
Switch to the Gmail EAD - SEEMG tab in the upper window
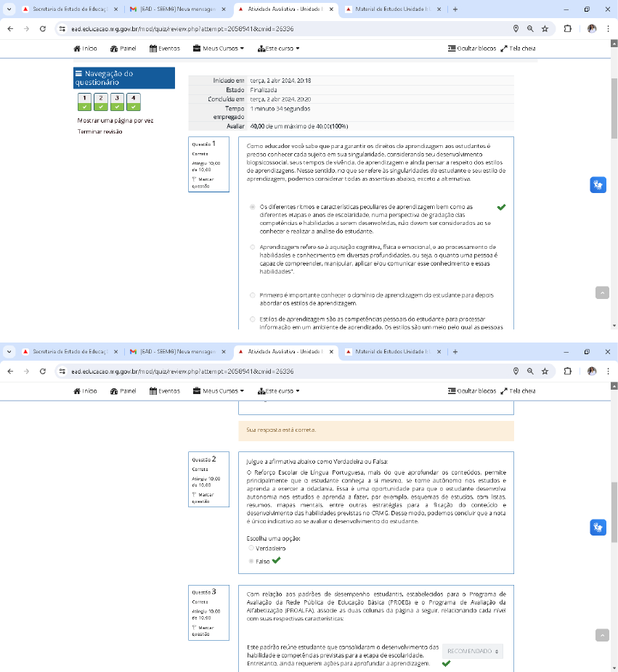[x=178, y=9]
